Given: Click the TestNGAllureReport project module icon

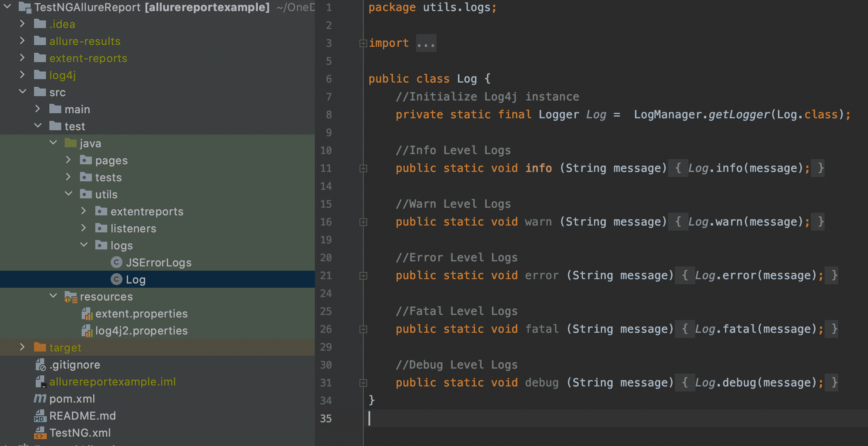Looking at the screenshot, I should click(x=25, y=7).
